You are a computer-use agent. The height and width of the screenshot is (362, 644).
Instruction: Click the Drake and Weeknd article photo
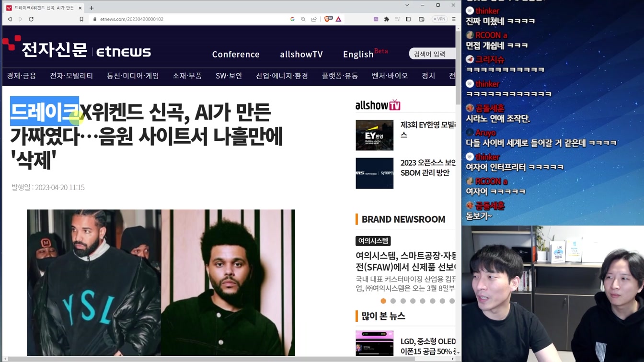(161, 283)
